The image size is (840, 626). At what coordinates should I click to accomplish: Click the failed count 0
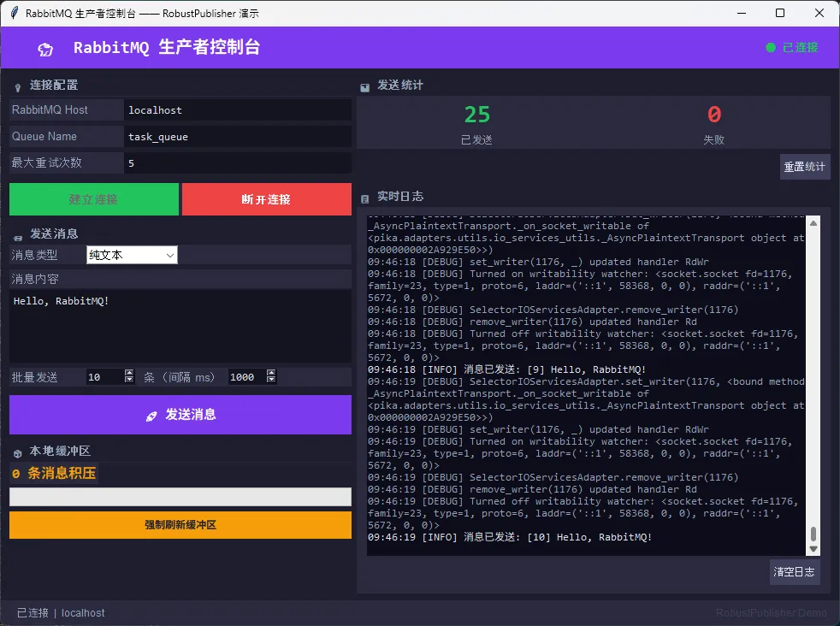[x=714, y=115]
